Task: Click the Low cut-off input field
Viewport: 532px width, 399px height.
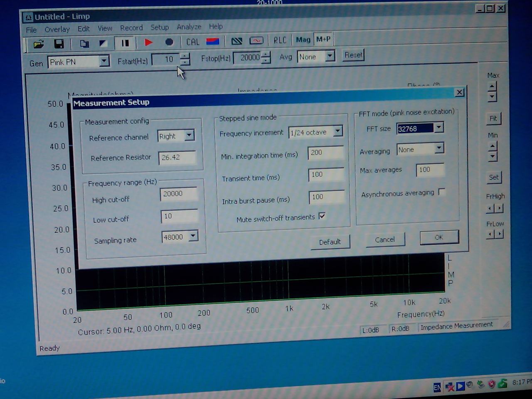Action: [180, 216]
